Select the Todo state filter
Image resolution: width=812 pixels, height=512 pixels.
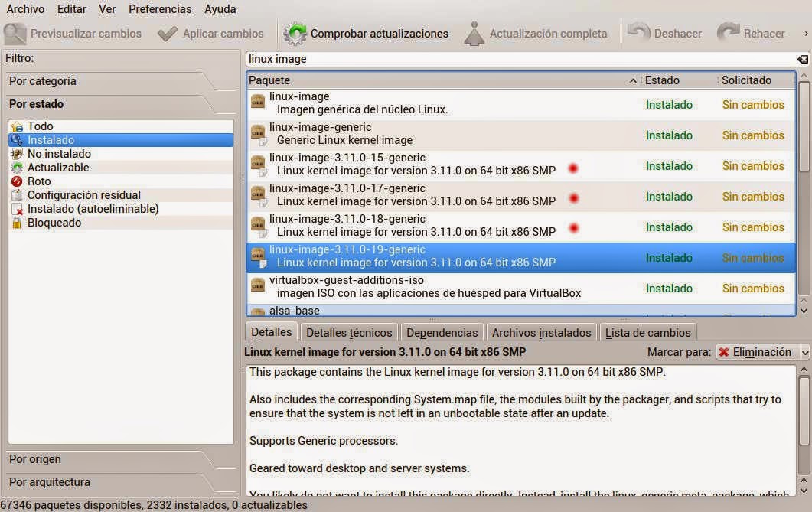coord(121,126)
